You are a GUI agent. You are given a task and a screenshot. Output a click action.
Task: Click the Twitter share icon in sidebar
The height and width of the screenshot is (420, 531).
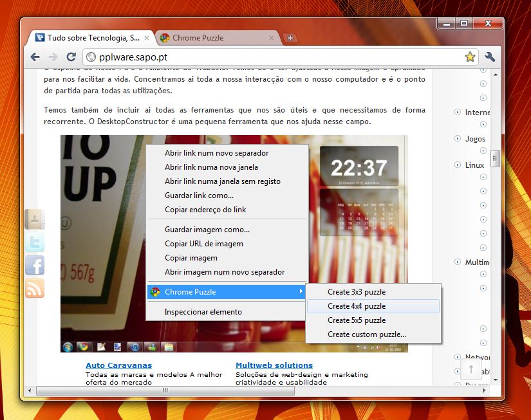35,242
